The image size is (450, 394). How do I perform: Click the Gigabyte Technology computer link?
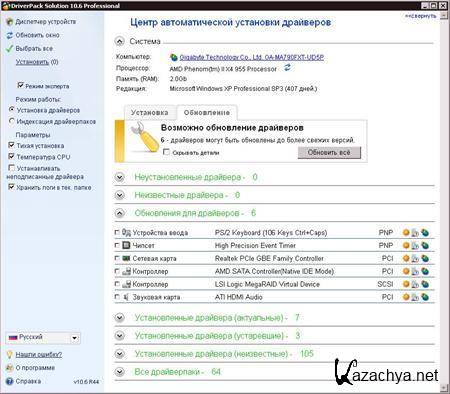tap(252, 57)
